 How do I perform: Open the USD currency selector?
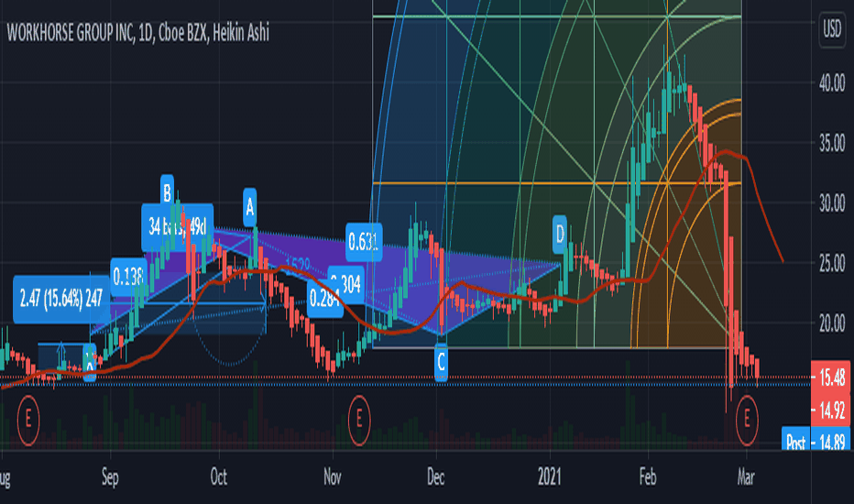click(x=832, y=29)
